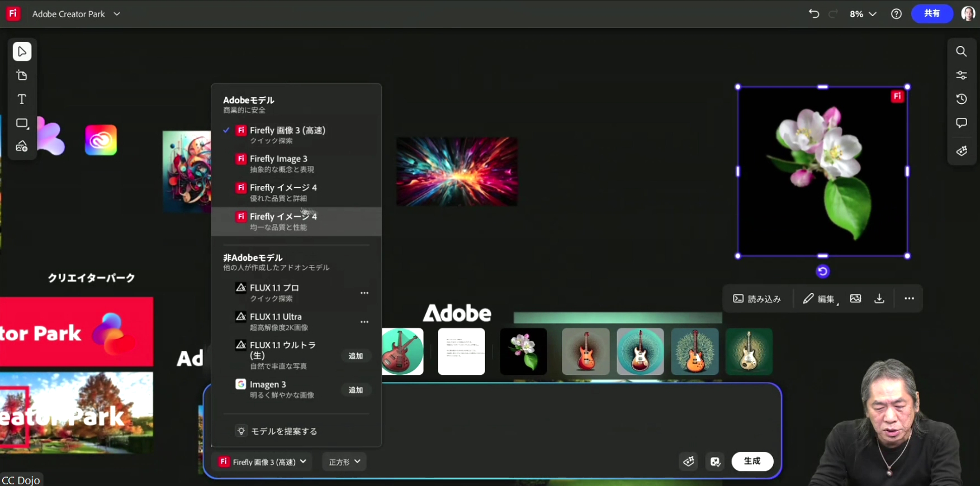
Task: Pick the sparkle sticky note tool
Action: 22,75
